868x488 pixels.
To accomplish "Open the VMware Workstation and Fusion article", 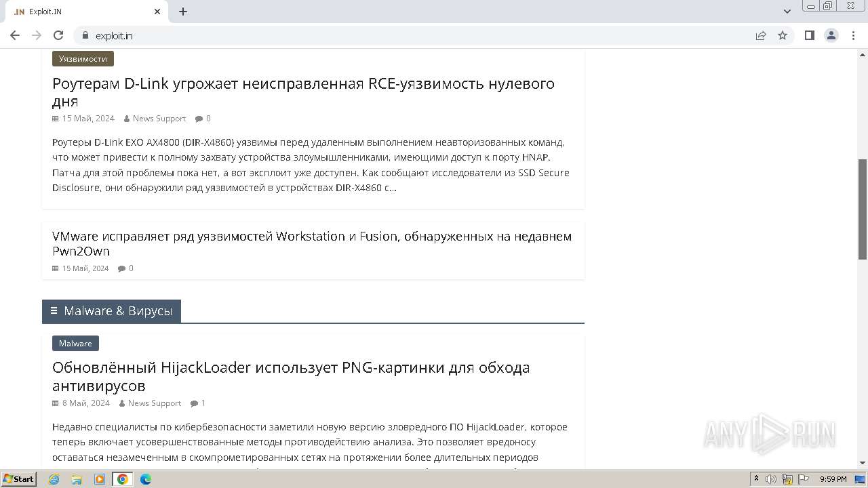I will click(312, 243).
